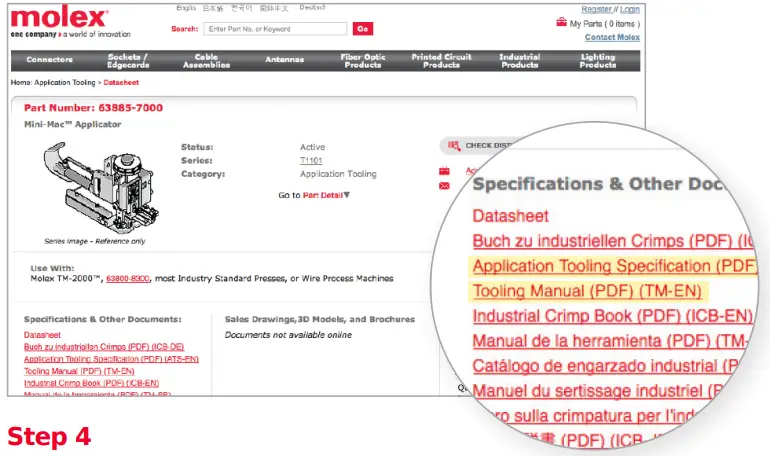
Task: Open My Parts items link
Action: [605, 24]
